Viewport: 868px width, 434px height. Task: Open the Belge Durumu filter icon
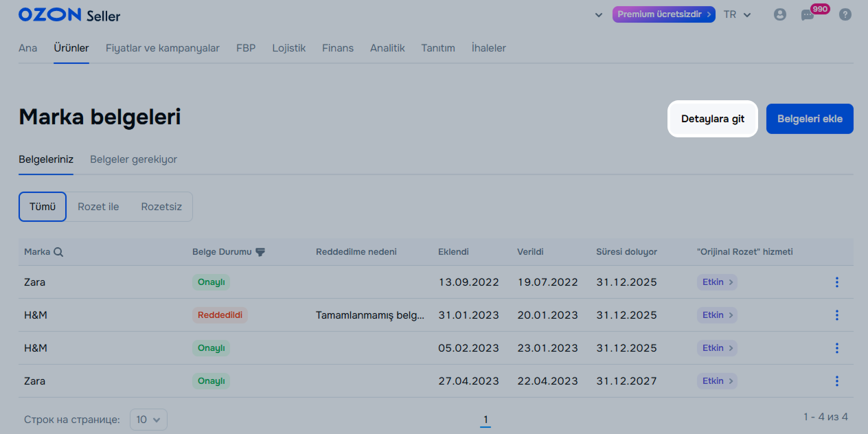[260, 252]
